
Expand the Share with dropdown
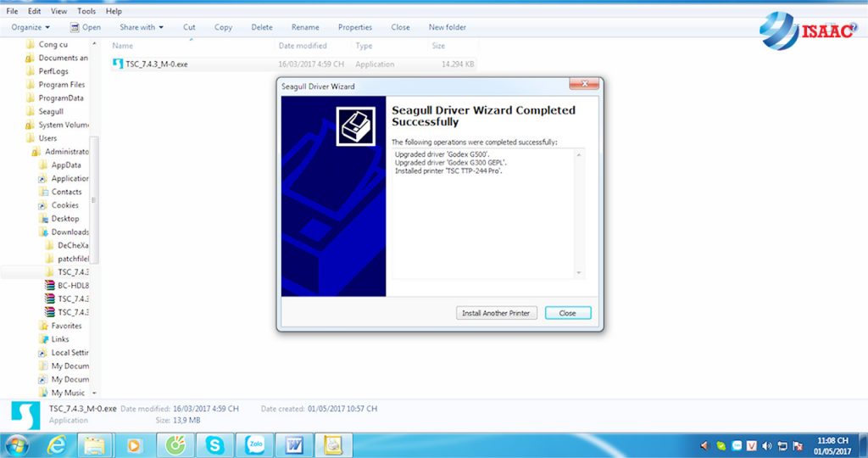pyautogui.click(x=142, y=27)
